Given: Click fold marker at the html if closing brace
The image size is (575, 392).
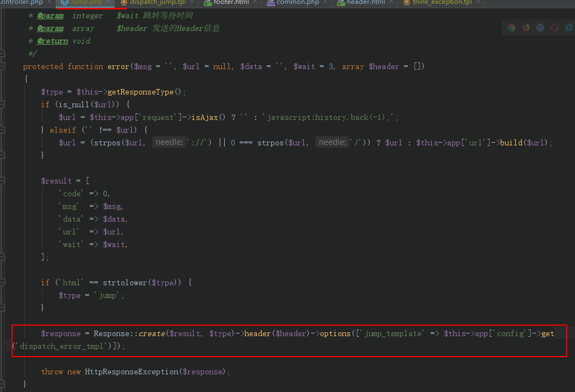Looking at the screenshot, I should [2, 307].
